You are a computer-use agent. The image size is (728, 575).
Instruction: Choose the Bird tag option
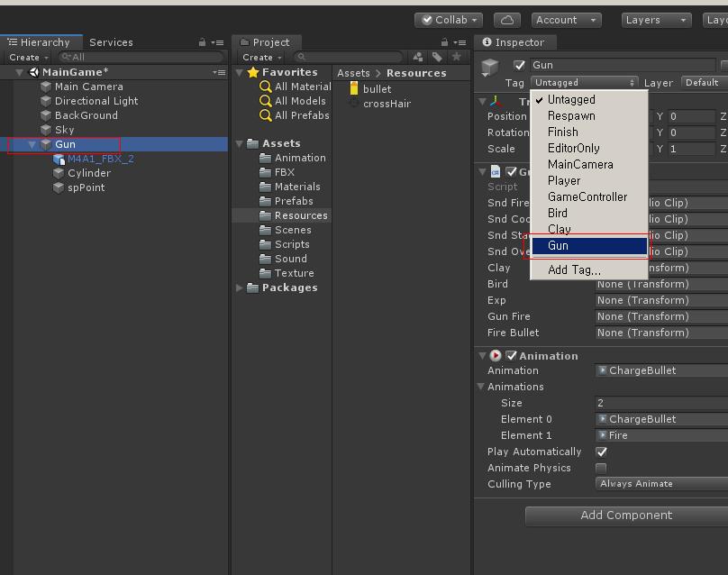pyautogui.click(x=588, y=214)
